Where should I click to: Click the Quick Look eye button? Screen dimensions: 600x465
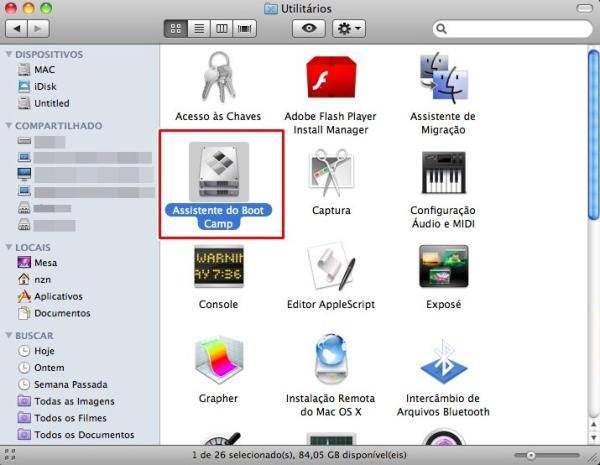309,29
